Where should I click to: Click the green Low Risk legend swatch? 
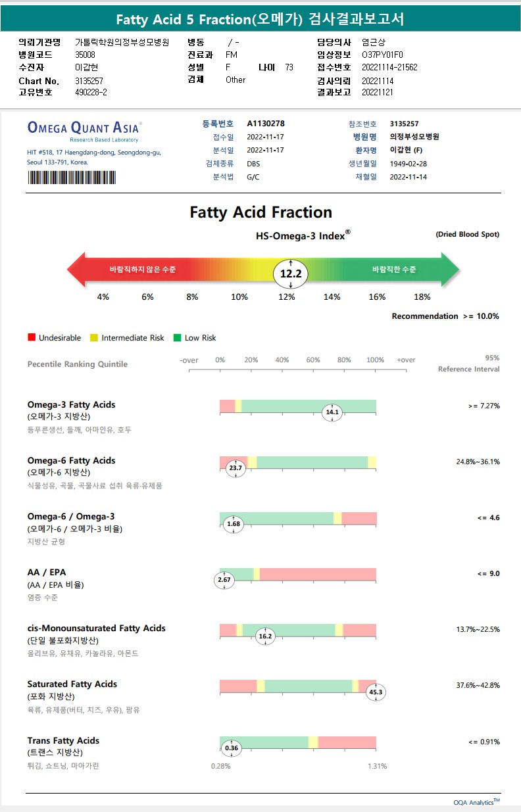[x=177, y=338]
